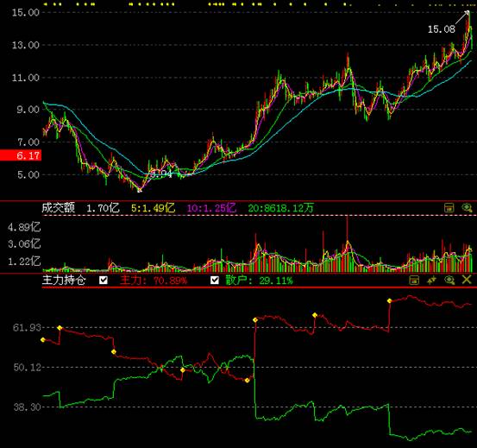
Task: Click the 15.08 high price marker
Action: (x=442, y=29)
